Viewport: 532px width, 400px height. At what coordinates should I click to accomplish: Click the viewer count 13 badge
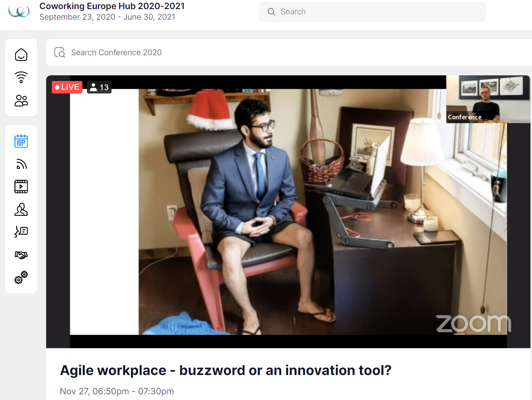click(x=99, y=87)
